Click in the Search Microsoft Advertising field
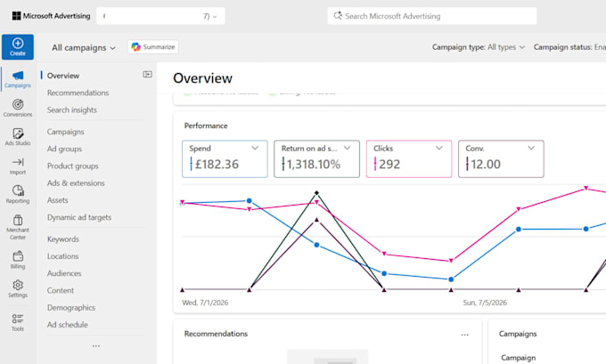 [432, 16]
